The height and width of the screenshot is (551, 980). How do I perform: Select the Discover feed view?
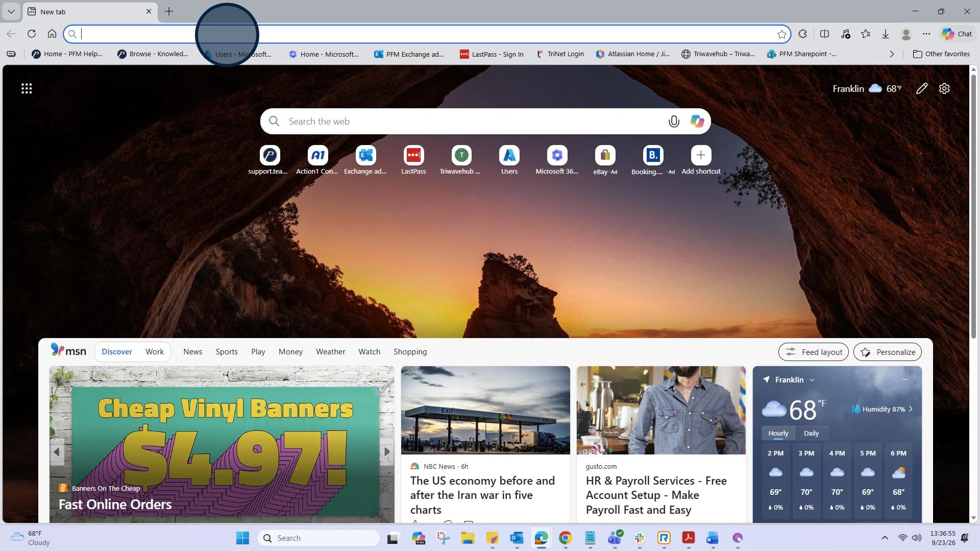117,351
